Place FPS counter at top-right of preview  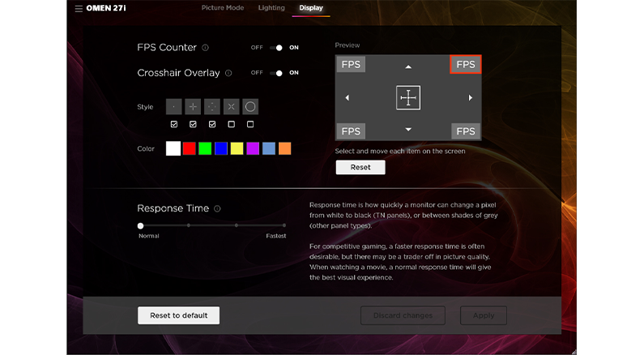coord(466,65)
